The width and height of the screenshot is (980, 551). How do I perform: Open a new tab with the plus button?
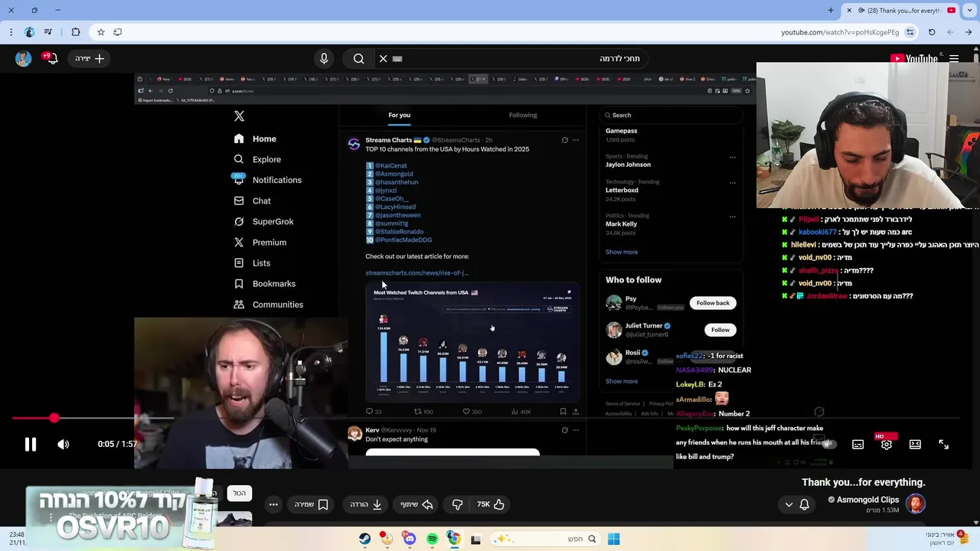831,10
